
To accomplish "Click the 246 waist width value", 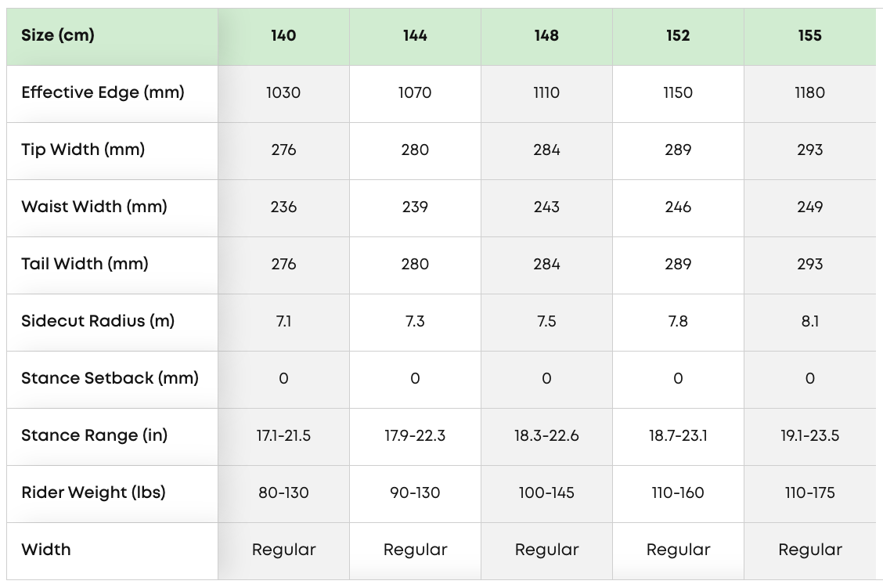I will (x=678, y=207).
